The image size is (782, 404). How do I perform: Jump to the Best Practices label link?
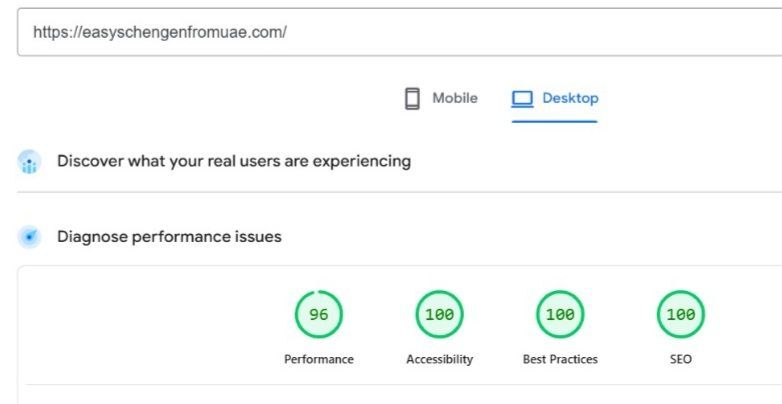pyautogui.click(x=560, y=360)
